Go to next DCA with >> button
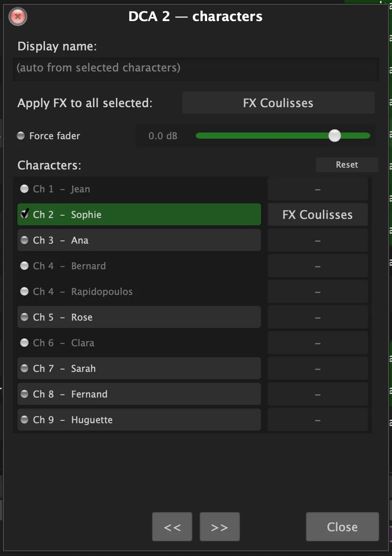392x556 pixels. [x=220, y=527]
